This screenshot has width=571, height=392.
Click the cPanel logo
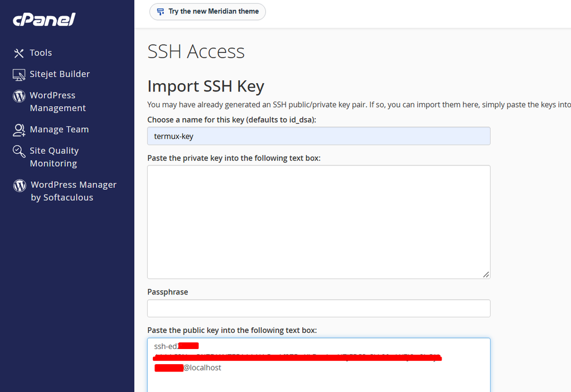[x=44, y=20]
